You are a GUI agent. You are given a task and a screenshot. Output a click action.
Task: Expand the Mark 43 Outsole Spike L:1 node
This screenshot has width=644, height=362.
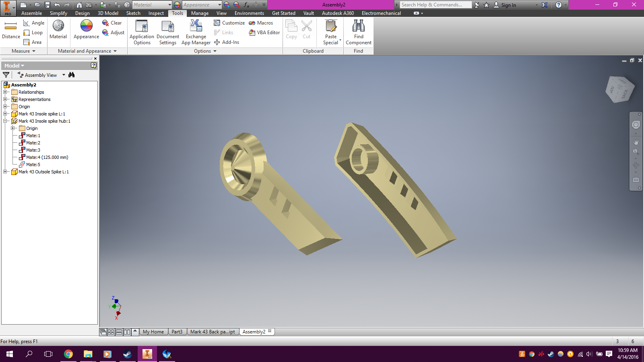click(5, 172)
